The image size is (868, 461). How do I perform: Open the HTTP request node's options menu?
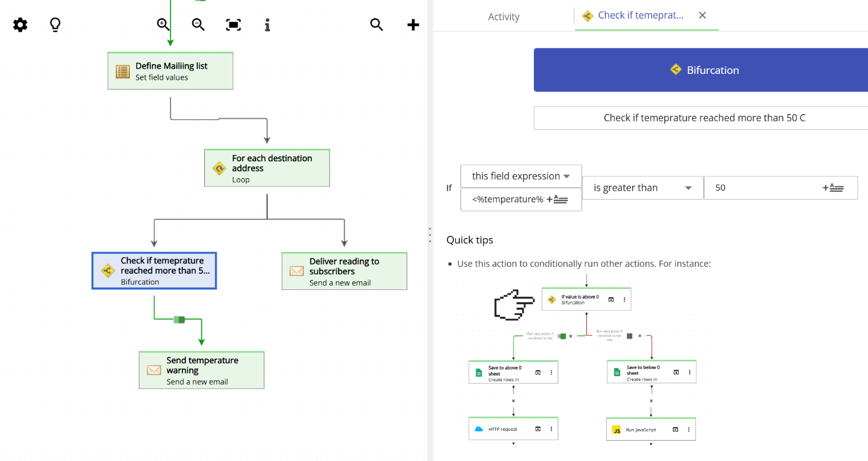(x=551, y=428)
